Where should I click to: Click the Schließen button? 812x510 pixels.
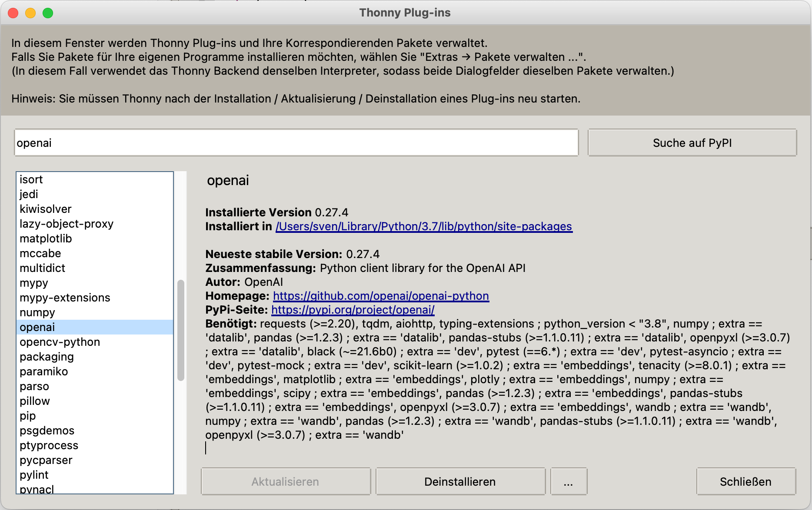746,481
